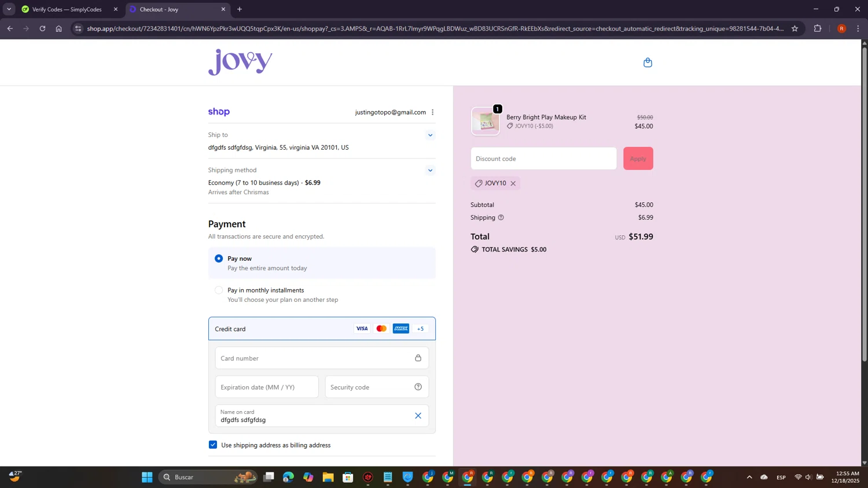Click the shipping info help icon
This screenshot has height=488, width=868.
[501, 217]
